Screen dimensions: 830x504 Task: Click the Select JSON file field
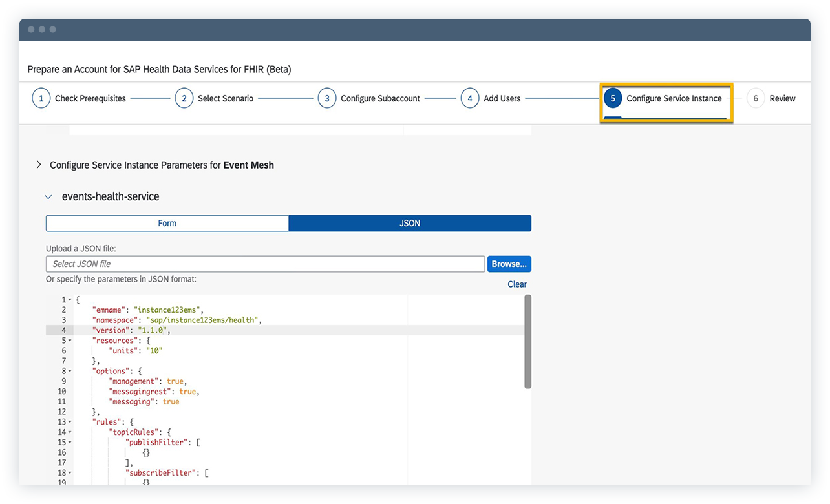[x=265, y=264]
